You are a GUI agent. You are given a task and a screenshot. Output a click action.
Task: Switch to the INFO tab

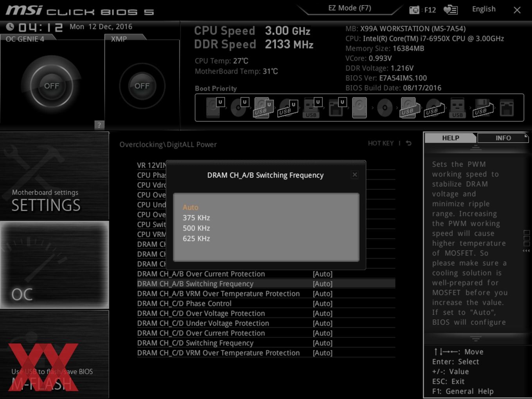503,138
